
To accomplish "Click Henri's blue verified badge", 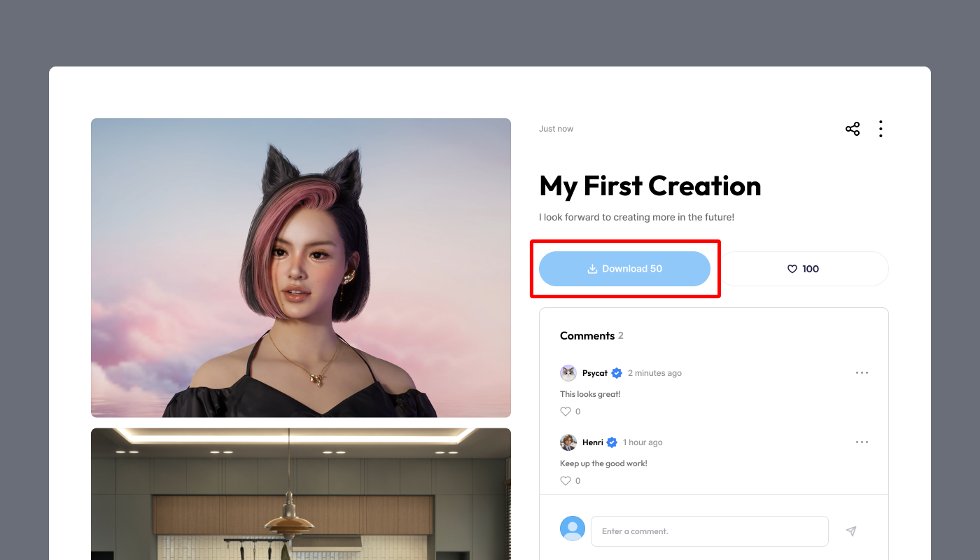I will (612, 442).
